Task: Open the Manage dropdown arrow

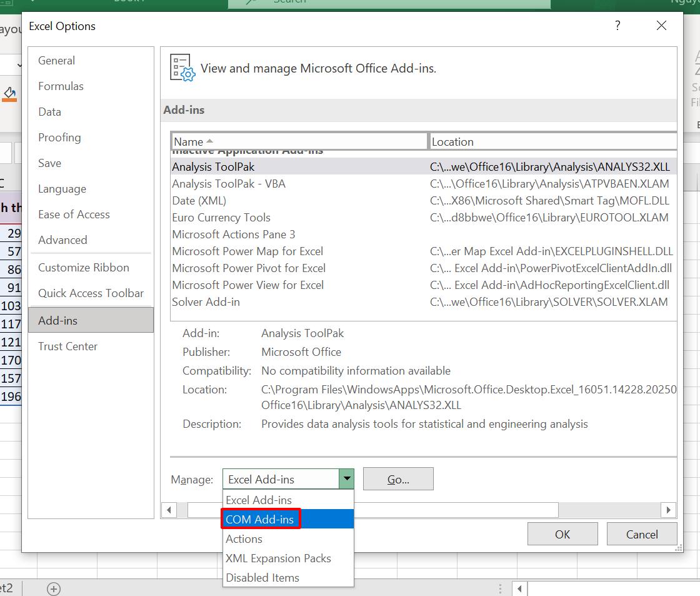Action: click(347, 478)
